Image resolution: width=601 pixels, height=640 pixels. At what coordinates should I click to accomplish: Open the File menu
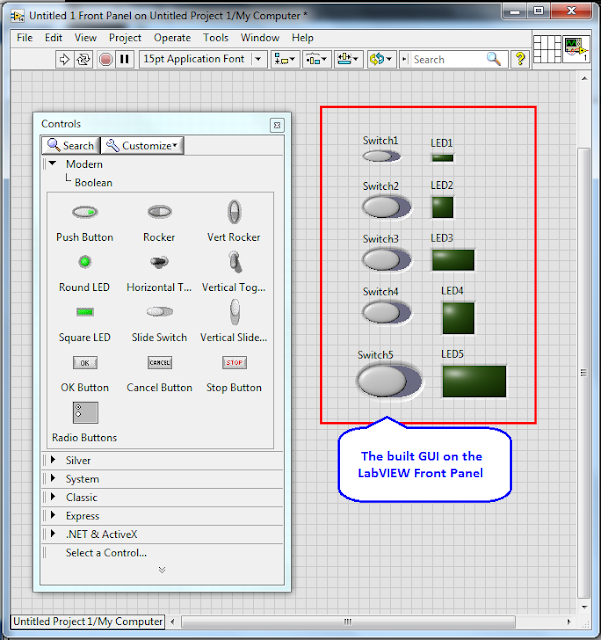click(x=24, y=38)
